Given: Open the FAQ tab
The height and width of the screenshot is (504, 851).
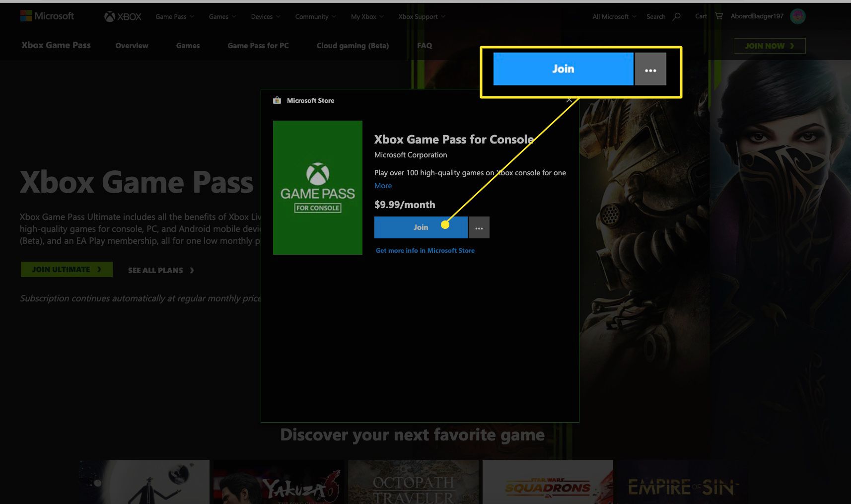Looking at the screenshot, I should tap(425, 46).
